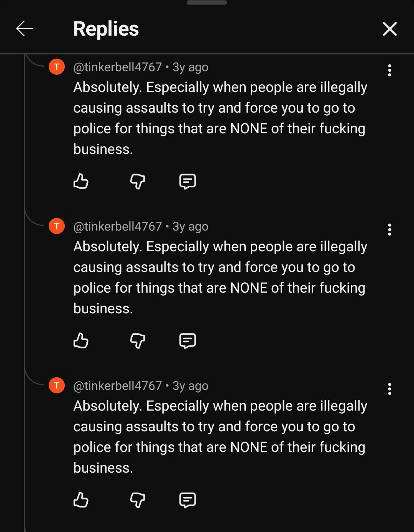Reply to the third comment
Viewport: 414px width, 532px height.
click(187, 500)
